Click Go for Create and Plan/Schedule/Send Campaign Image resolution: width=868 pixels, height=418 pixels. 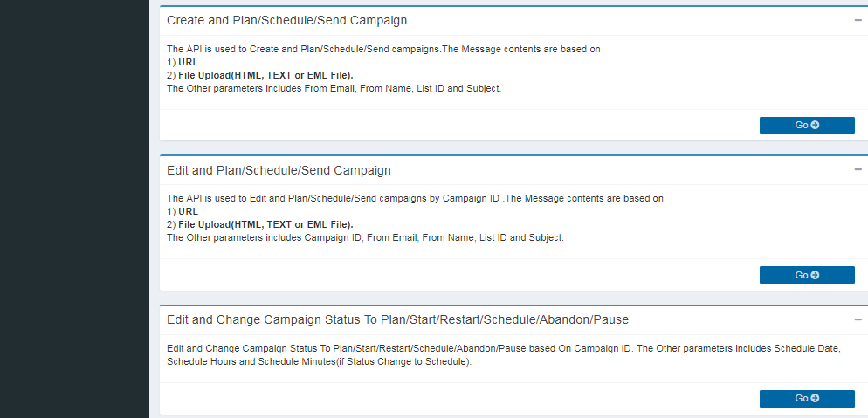tap(806, 125)
